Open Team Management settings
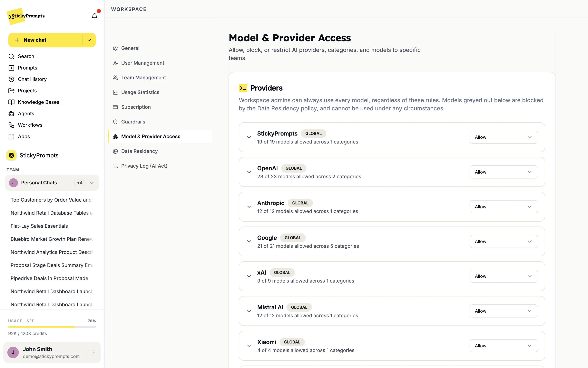The width and height of the screenshot is (588, 368). [160, 78]
